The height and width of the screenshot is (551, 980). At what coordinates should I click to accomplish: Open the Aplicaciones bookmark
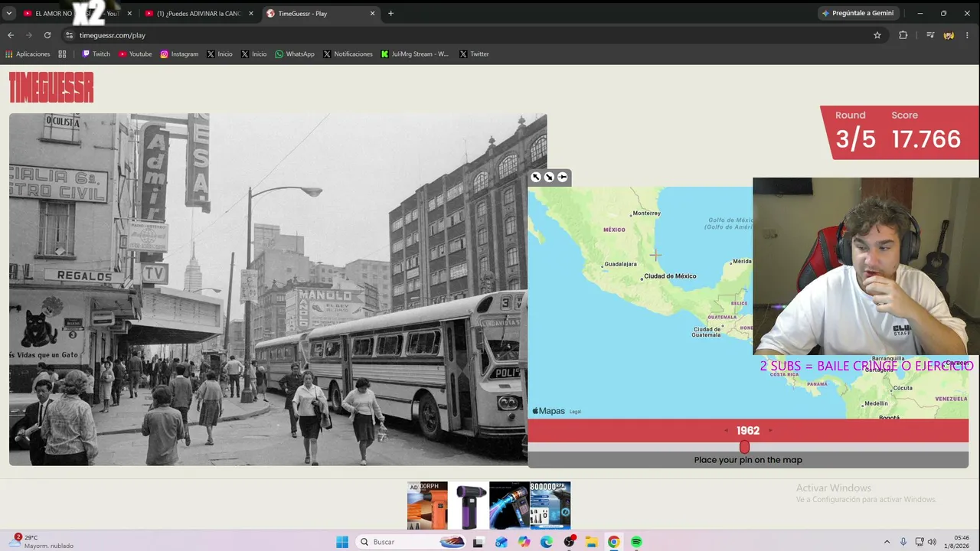click(28, 54)
